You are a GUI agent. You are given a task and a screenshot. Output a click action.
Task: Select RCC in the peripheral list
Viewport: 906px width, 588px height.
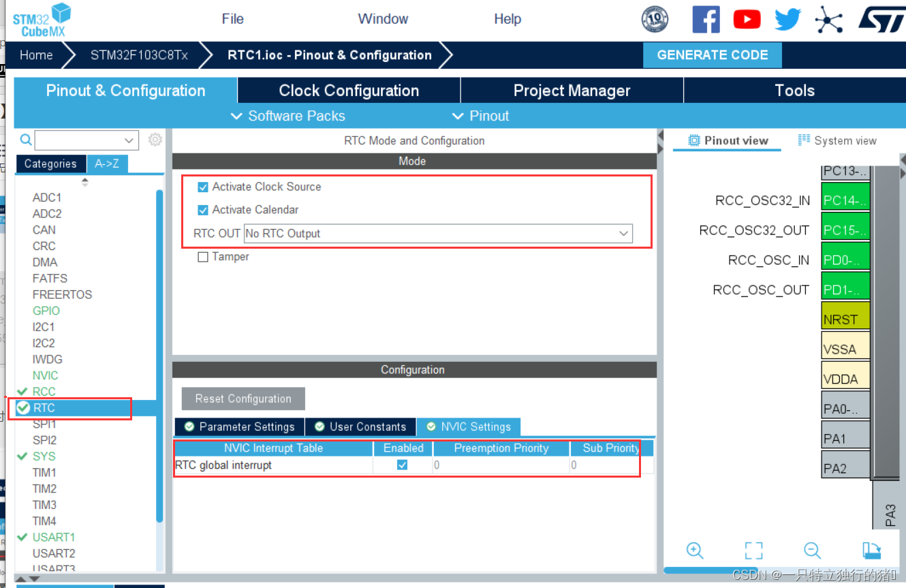pos(44,392)
